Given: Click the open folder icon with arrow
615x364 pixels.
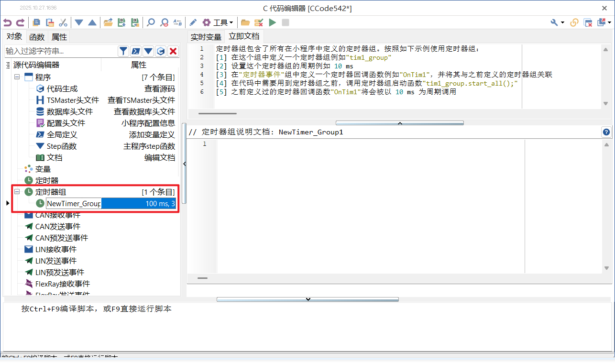Looking at the screenshot, I should point(108,22).
